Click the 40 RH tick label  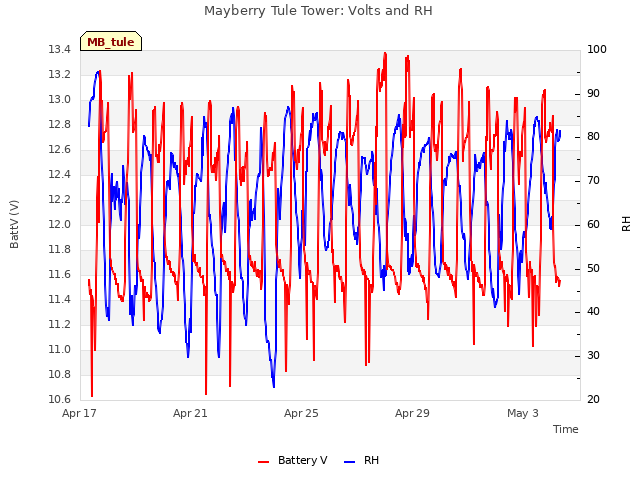pos(593,311)
